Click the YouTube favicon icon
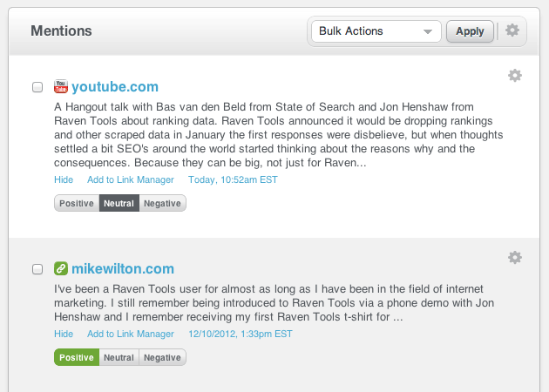Viewport: 549px width, 392px height. pos(61,86)
